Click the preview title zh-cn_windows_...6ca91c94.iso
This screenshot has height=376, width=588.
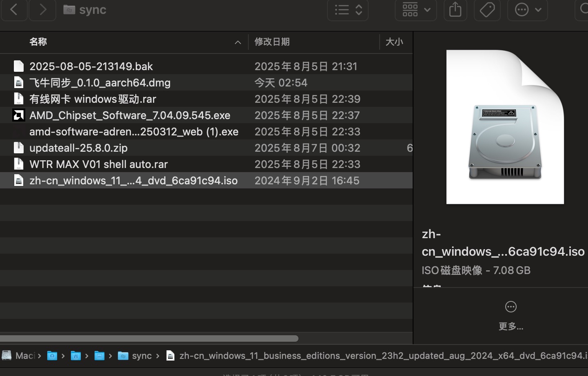[503, 243]
